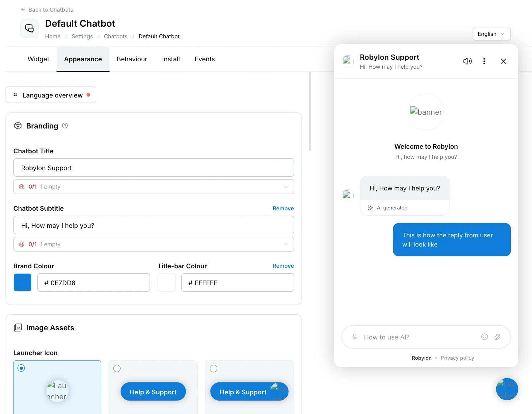The height and width of the screenshot is (414, 532).
Task: Remove the Title-bar Colour
Action: (283, 266)
